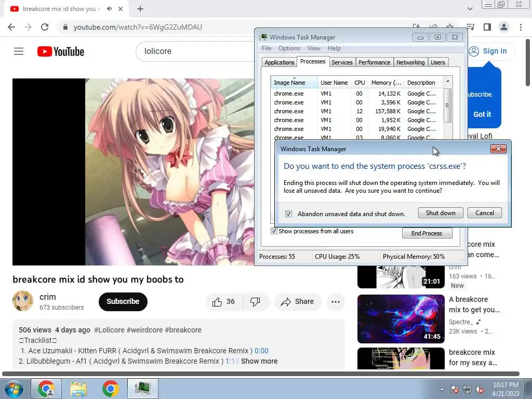Dislike the video with thumbs down
Image resolution: width=532 pixels, height=399 pixels.
(x=255, y=302)
